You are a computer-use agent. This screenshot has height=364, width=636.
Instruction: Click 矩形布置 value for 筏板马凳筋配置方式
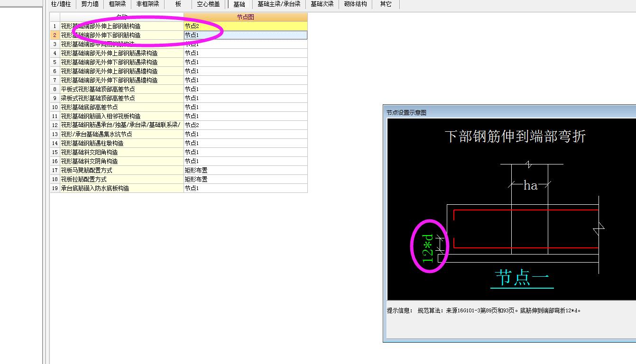[x=245, y=170]
